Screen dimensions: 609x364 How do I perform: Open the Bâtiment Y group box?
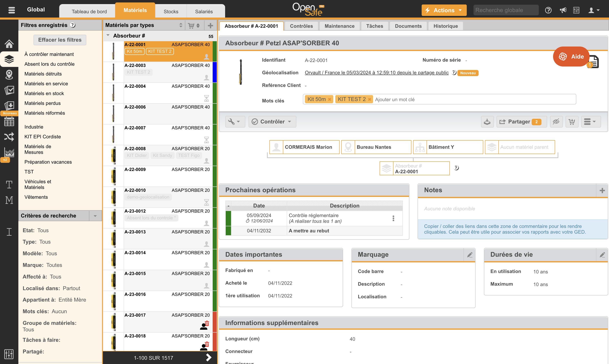tap(448, 147)
